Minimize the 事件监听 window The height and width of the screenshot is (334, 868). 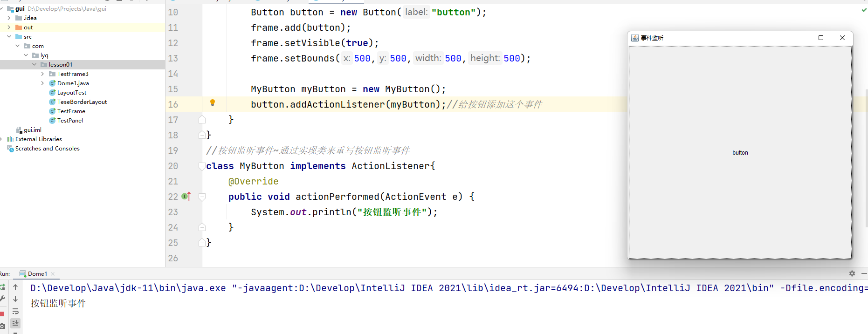800,38
